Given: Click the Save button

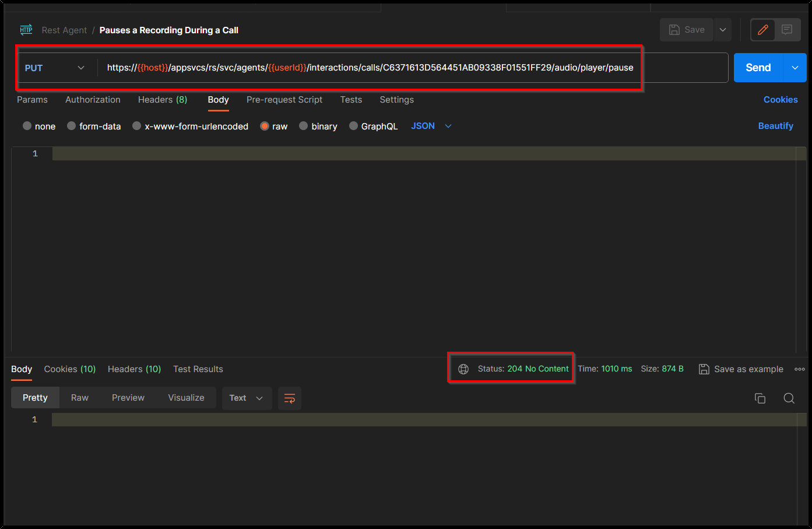Looking at the screenshot, I should coord(687,30).
